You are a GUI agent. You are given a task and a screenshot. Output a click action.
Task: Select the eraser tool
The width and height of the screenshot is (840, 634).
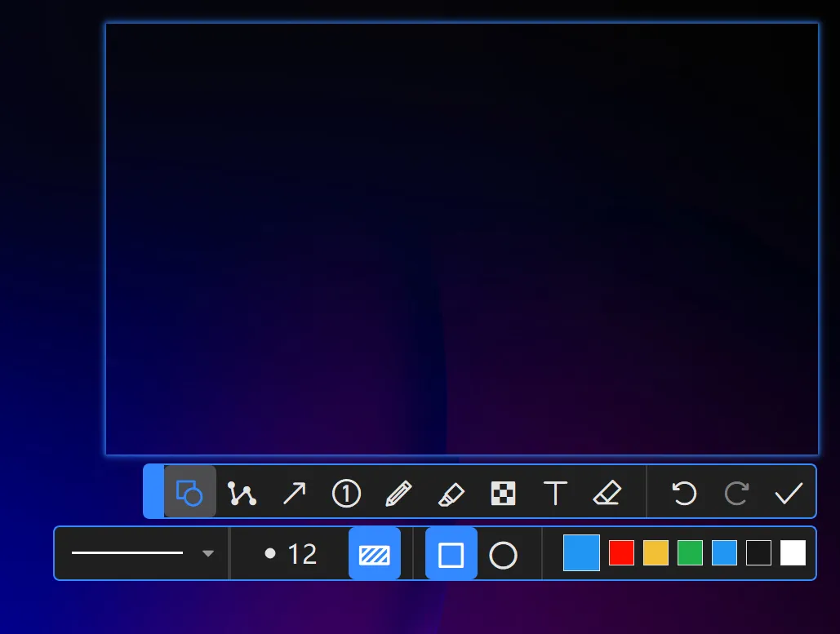[x=607, y=493]
